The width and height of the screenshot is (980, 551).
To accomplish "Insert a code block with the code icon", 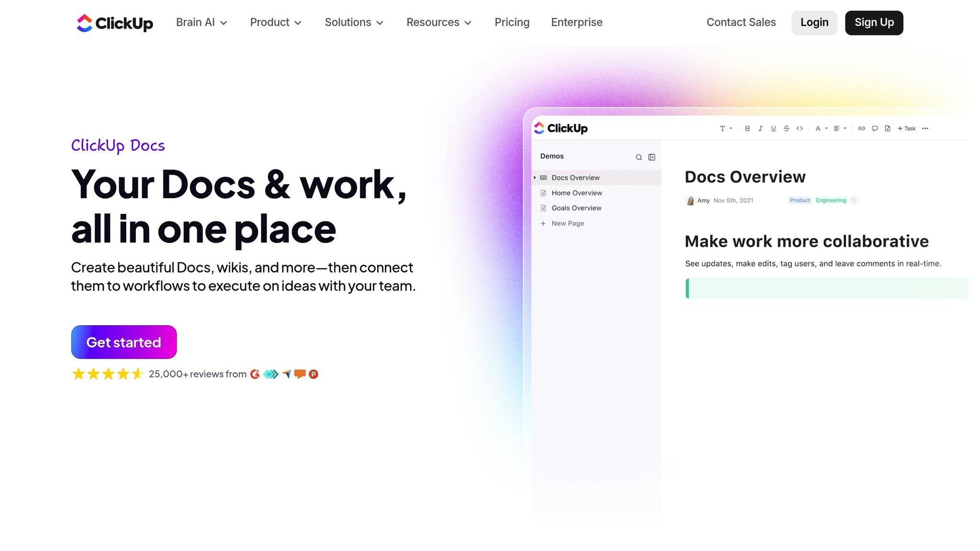I will pos(799,128).
